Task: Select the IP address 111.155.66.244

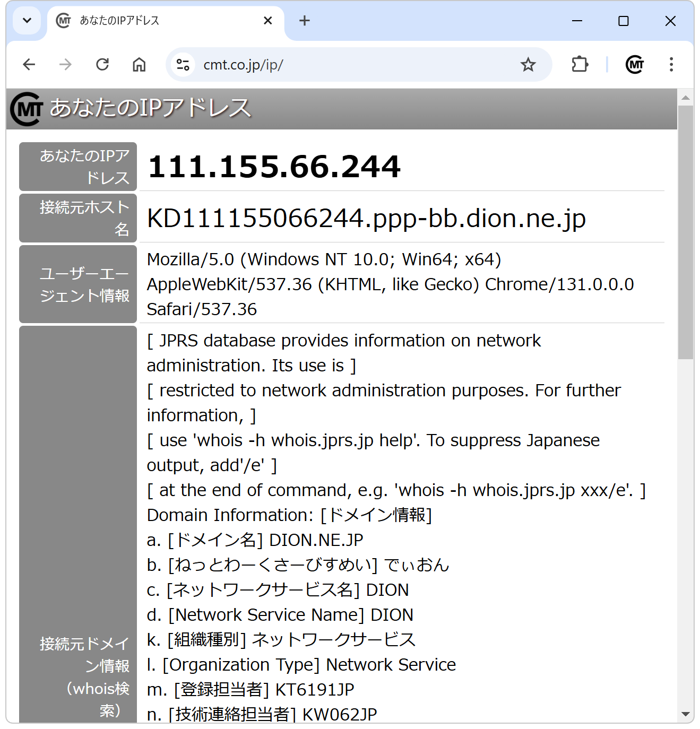Action: pos(274,167)
